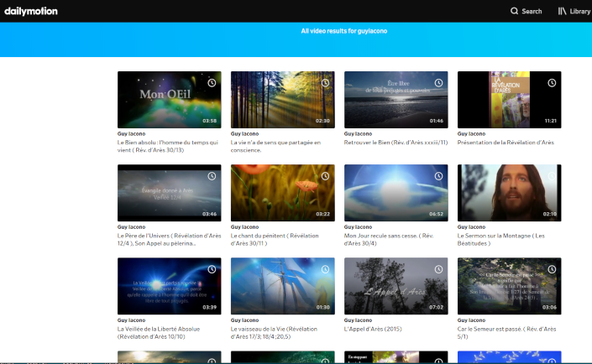Open title Retrouver le Bien (Rév. d'Arès xxxiii/11)
Viewport: 592px width, 364px height.
(396, 143)
